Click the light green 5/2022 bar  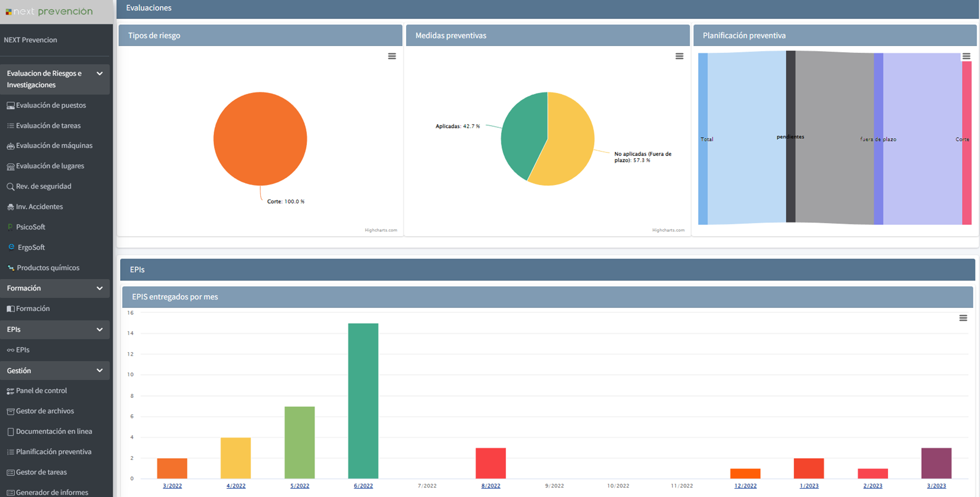click(300, 442)
